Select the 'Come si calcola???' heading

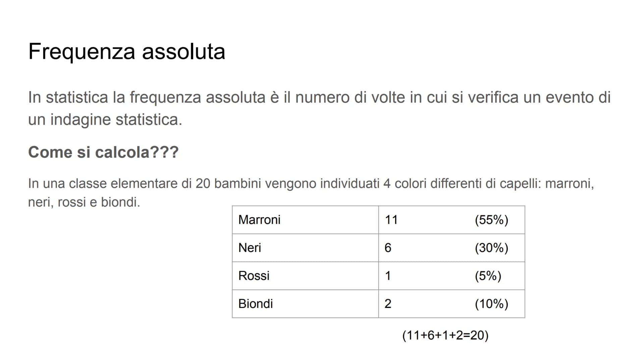point(103,152)
